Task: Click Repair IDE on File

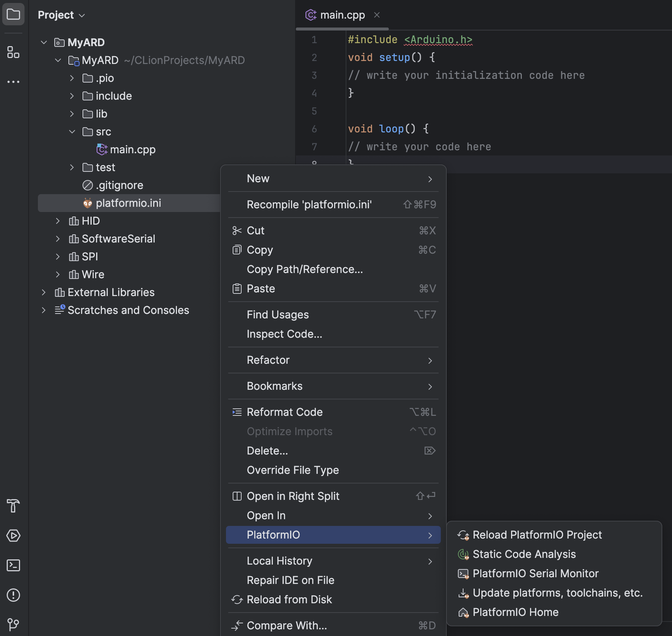Action: [290, 580]
